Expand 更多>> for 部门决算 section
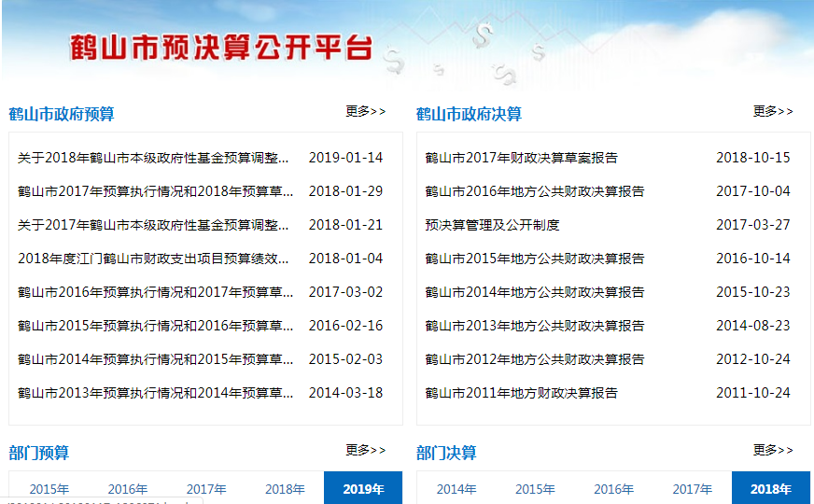Screen dimensions: 814x504 pyautogui.click(x=773, y=450)
